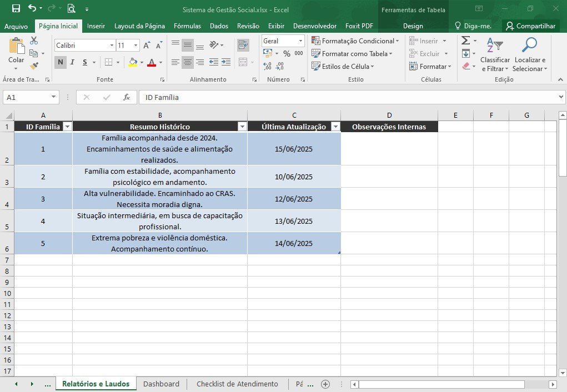Apply thousands separator style (000)

coord(299,53)
